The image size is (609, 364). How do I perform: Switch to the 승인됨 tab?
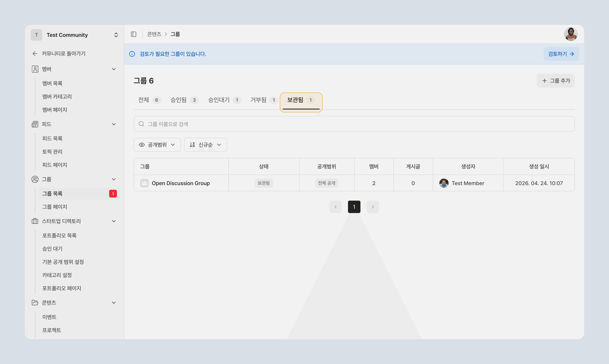point(184,100)
